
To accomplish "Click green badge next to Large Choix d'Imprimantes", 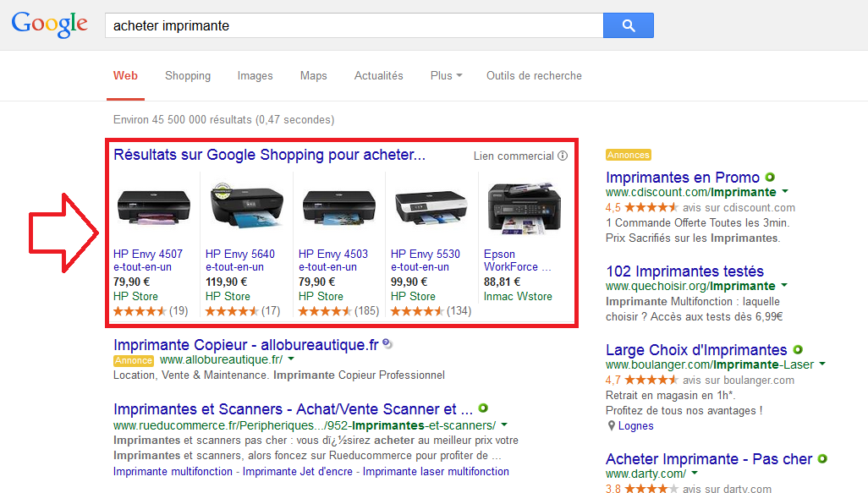I will point(798,350).
